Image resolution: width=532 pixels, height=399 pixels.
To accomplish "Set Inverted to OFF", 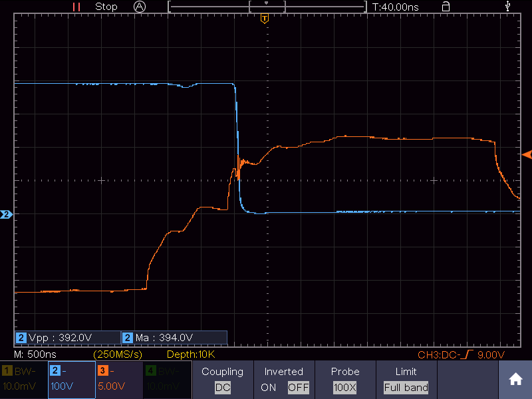I will [298, 388].
